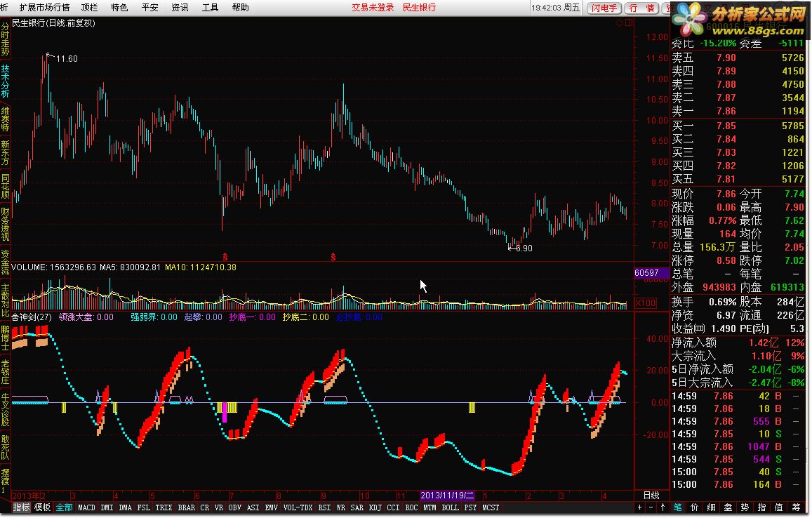
Task: Open the 特色 menu
Action: 119,7
